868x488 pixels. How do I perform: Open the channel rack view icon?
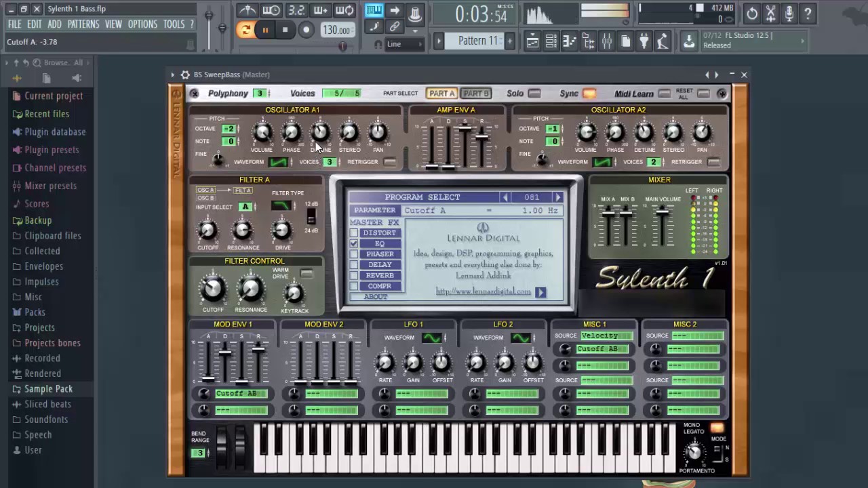(551, 42)
